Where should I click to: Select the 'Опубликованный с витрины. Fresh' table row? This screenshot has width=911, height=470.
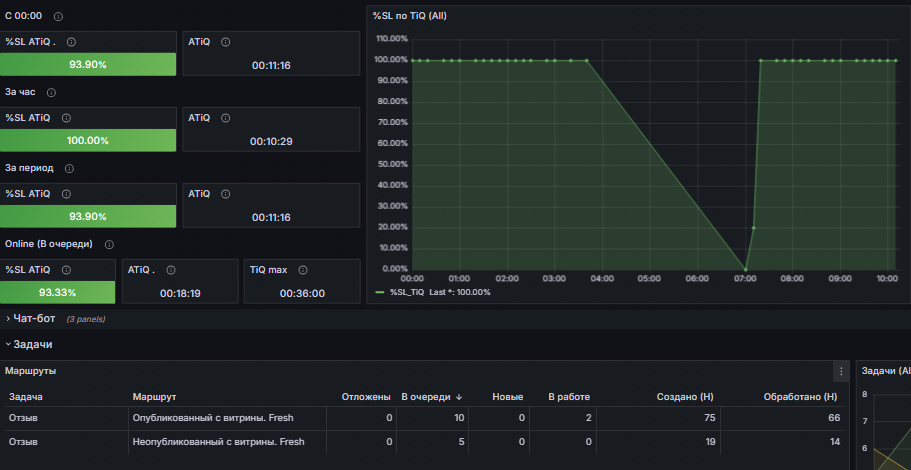(213, 417)
